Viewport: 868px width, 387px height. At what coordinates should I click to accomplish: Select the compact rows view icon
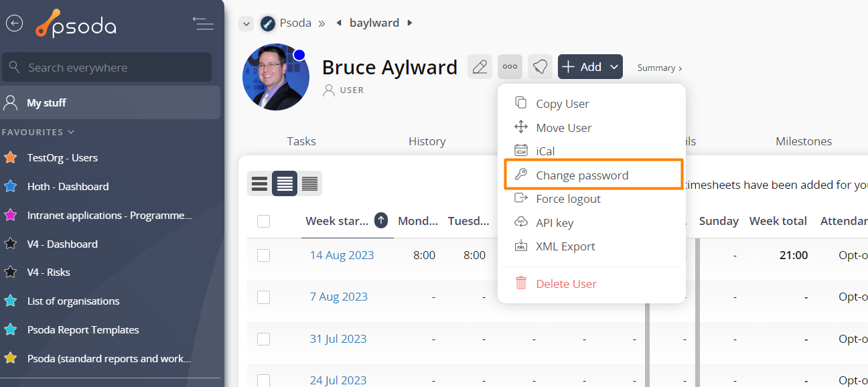(x=285, y=183)
